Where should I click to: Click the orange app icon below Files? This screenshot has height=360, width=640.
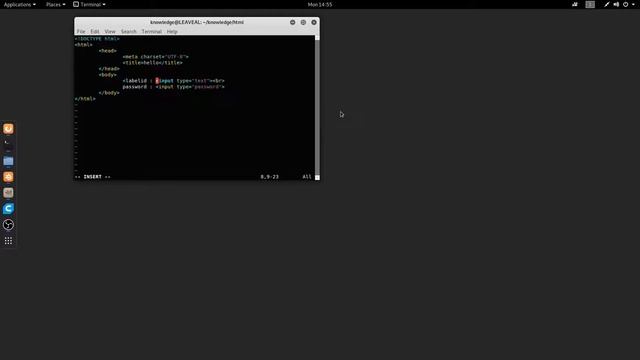coord(8,177)
